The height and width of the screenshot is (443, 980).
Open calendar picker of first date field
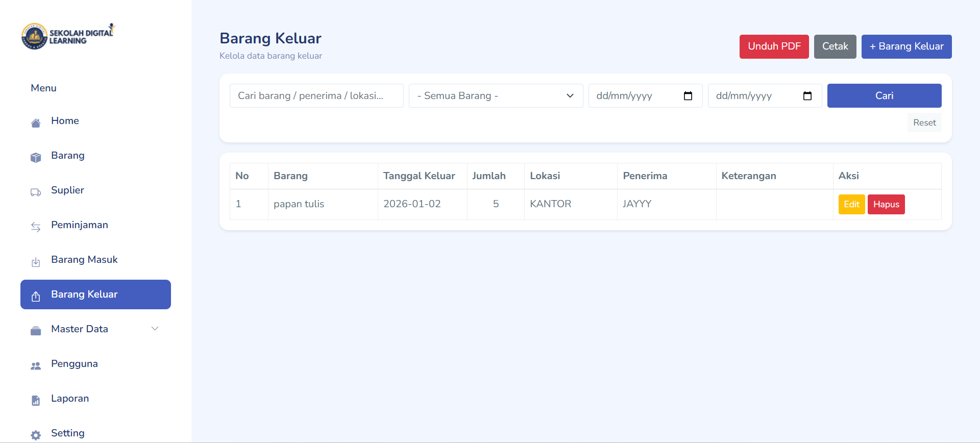pyautogui.click(x=688, y=96)
